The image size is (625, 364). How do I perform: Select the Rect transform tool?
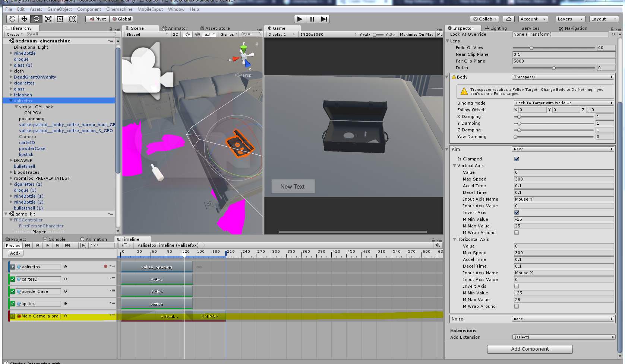pyautogui.click(x=60, y=19)
